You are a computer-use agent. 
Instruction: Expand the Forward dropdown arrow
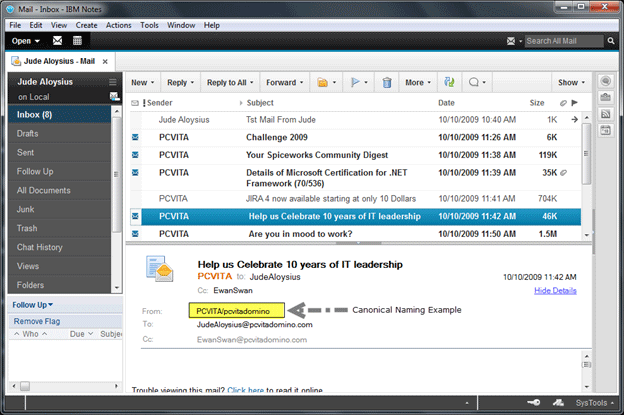(301, 83)
